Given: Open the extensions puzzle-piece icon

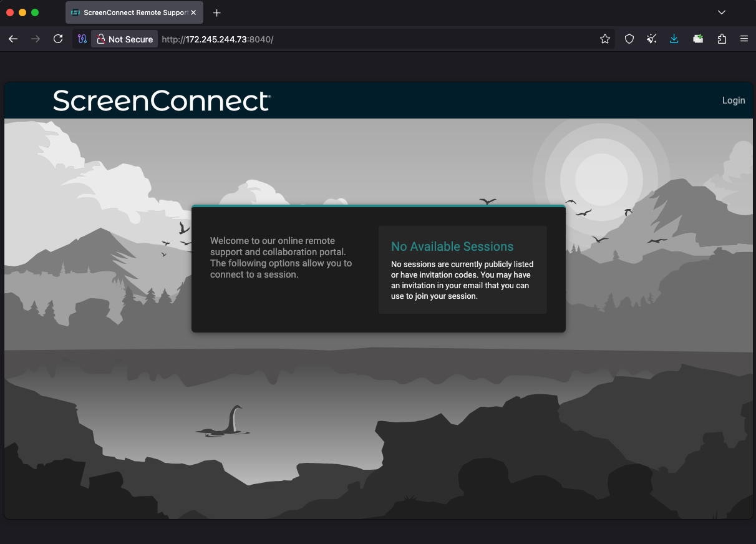Looking at the screenshot, I should point(722,39).
